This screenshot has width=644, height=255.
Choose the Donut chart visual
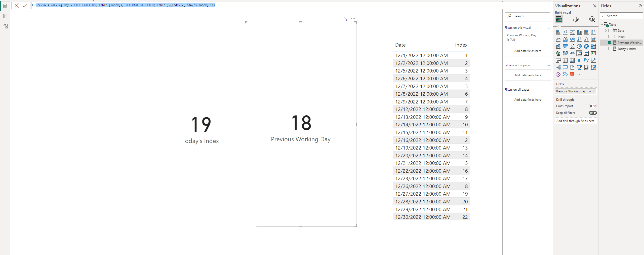pyautogui.click(x=586, y=46)
